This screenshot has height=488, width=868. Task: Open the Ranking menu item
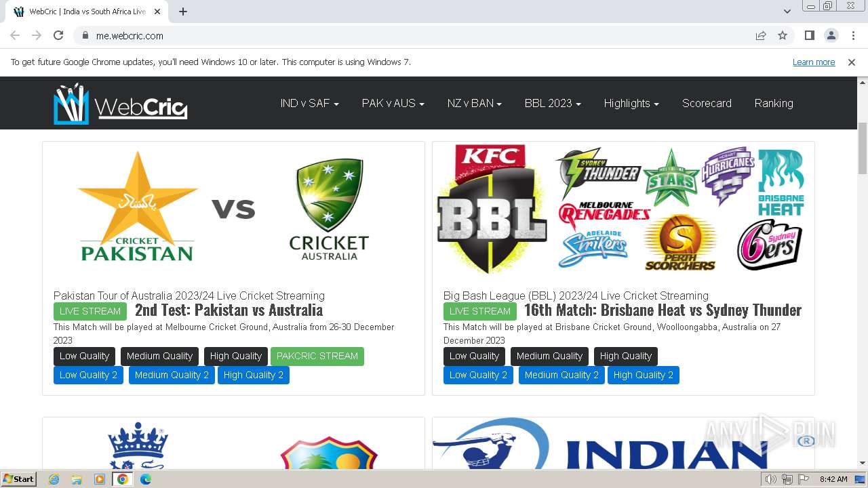(x=774, y=103)
